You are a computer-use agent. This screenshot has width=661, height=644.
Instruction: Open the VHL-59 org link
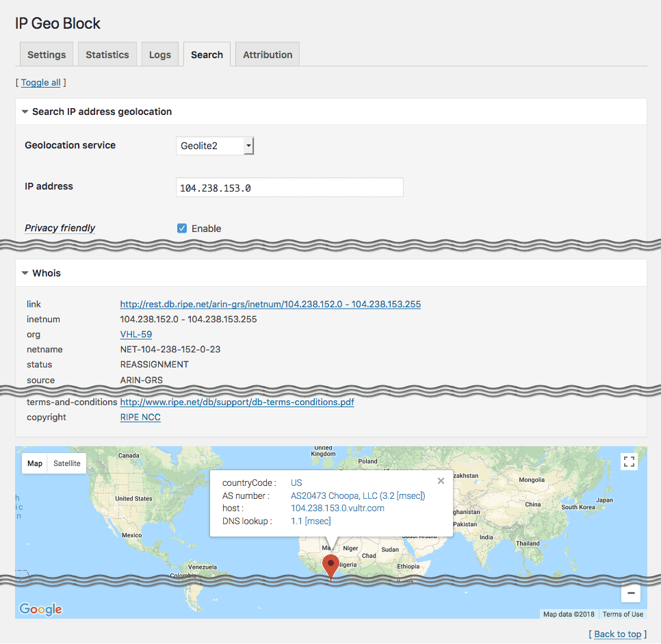click(136, 335)
